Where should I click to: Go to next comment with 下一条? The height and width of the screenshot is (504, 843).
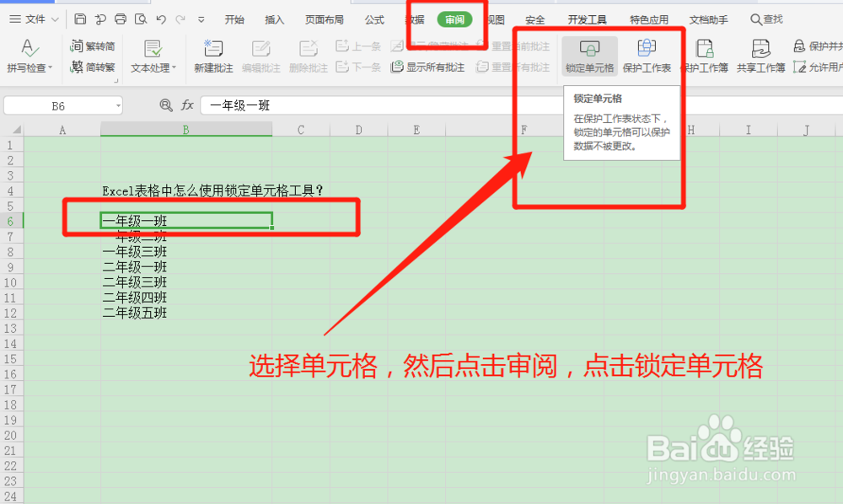pos(358,67)
